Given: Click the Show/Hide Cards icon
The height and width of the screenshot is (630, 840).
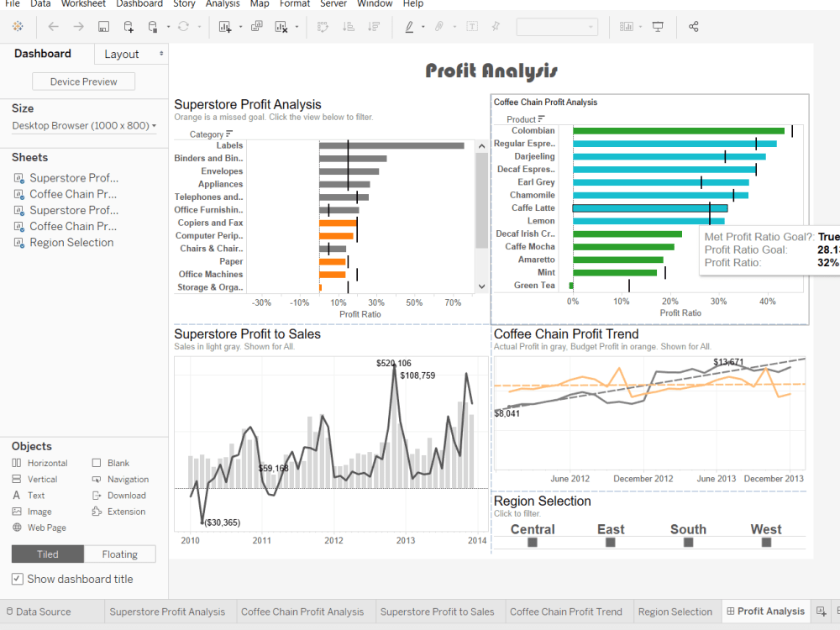Looking at the screenshot, I should [x=627, y=26].
